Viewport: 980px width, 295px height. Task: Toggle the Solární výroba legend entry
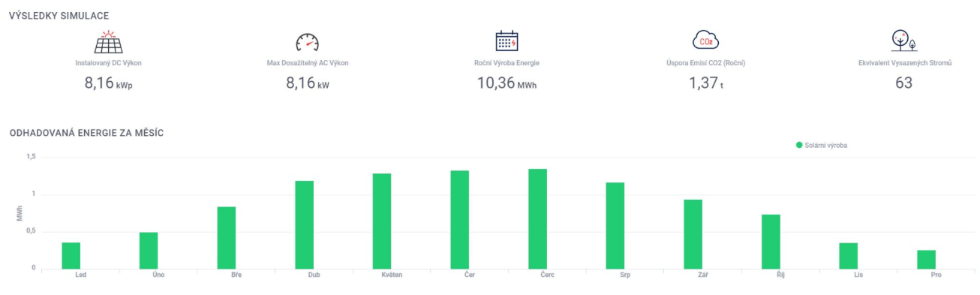click(x=821, y=145)
